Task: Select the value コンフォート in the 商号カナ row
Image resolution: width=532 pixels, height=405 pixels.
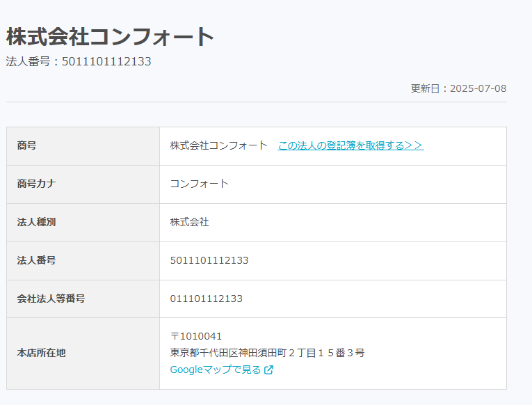Action: [200, 184]
